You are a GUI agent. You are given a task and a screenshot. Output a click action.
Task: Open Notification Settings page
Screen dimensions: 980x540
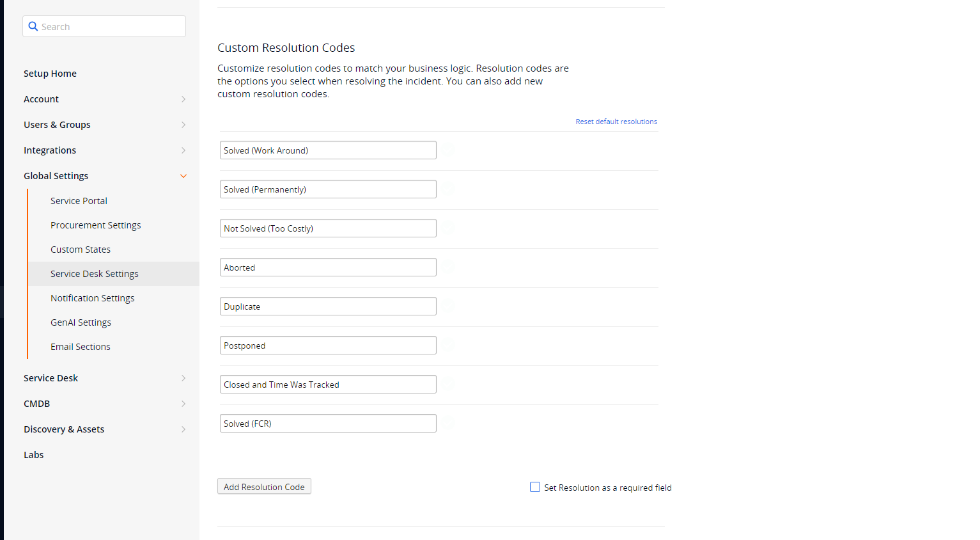(93, 298)
